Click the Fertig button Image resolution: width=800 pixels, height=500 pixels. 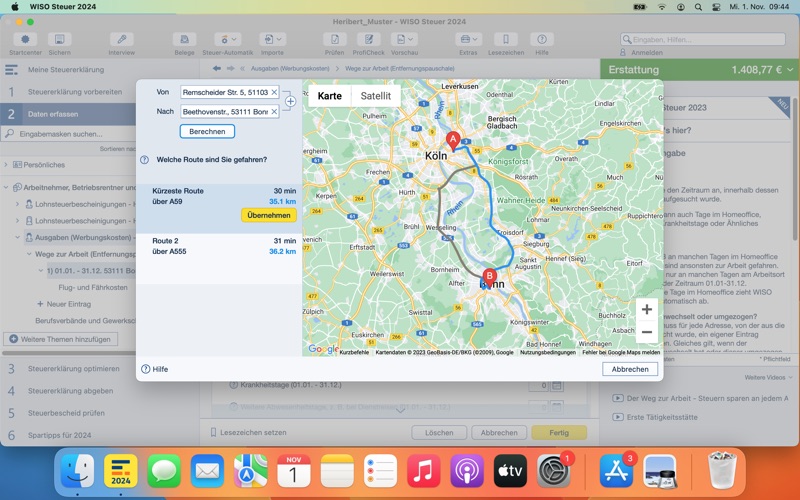559,433
